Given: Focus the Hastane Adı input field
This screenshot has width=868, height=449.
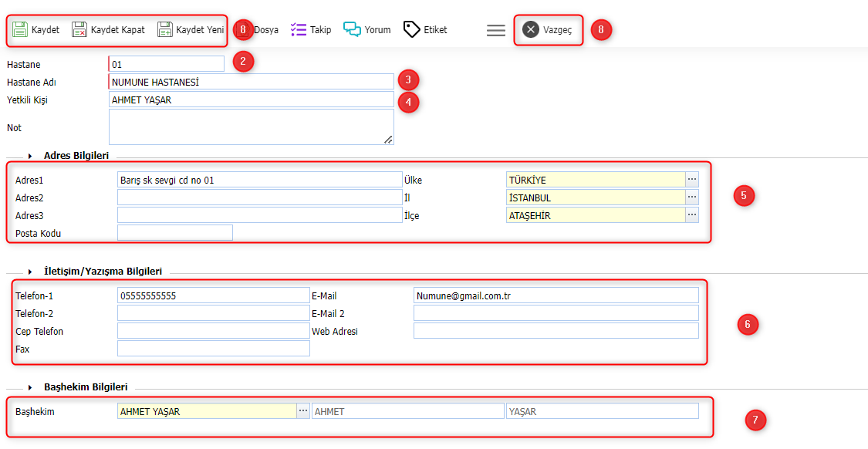Looking at the screenshot, I should coord(251,82).
